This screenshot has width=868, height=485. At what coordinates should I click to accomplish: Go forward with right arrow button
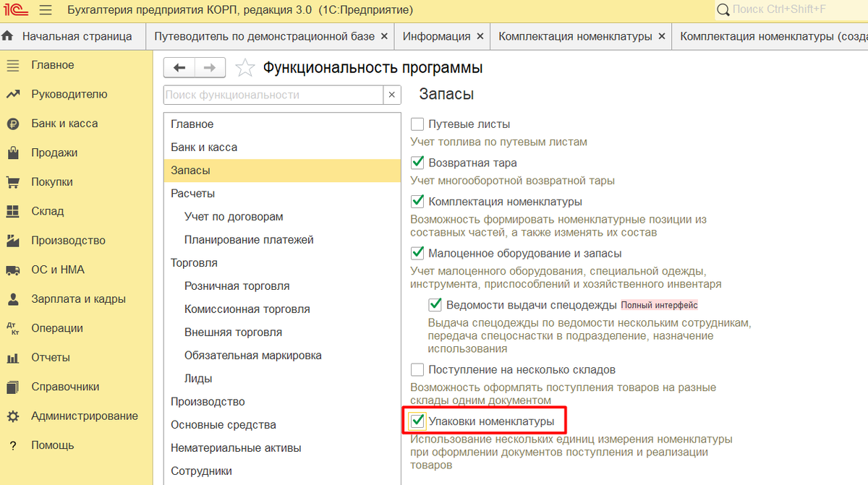(x=210, y=68)
